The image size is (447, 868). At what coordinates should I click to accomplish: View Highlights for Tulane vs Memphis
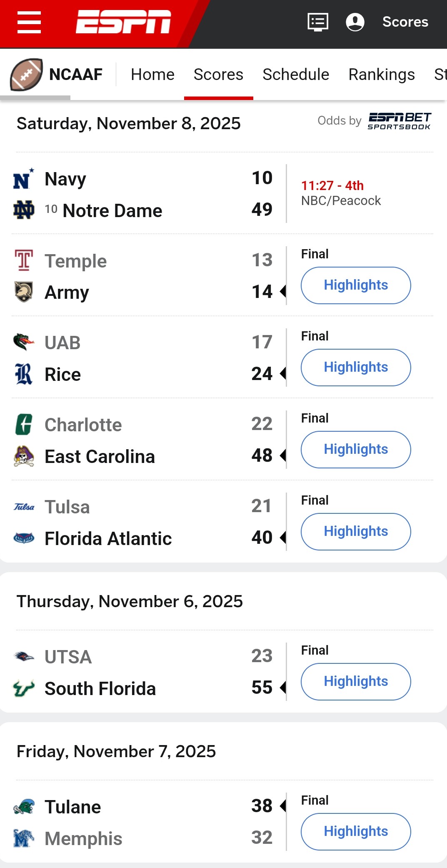(356, 832)
